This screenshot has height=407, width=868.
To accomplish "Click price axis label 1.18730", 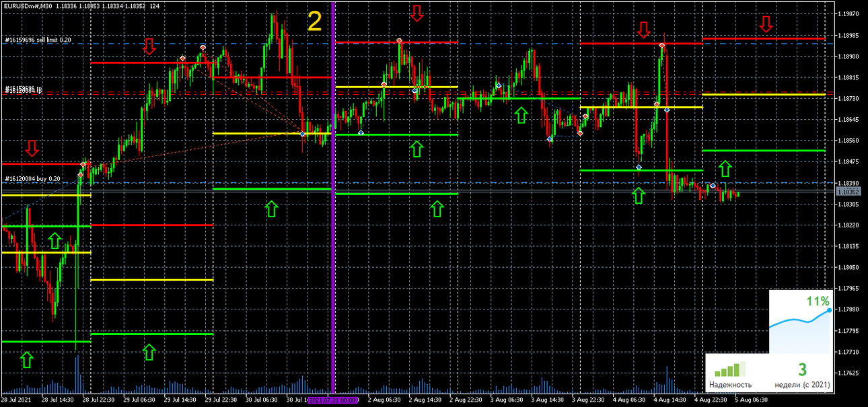I will 848,98.
